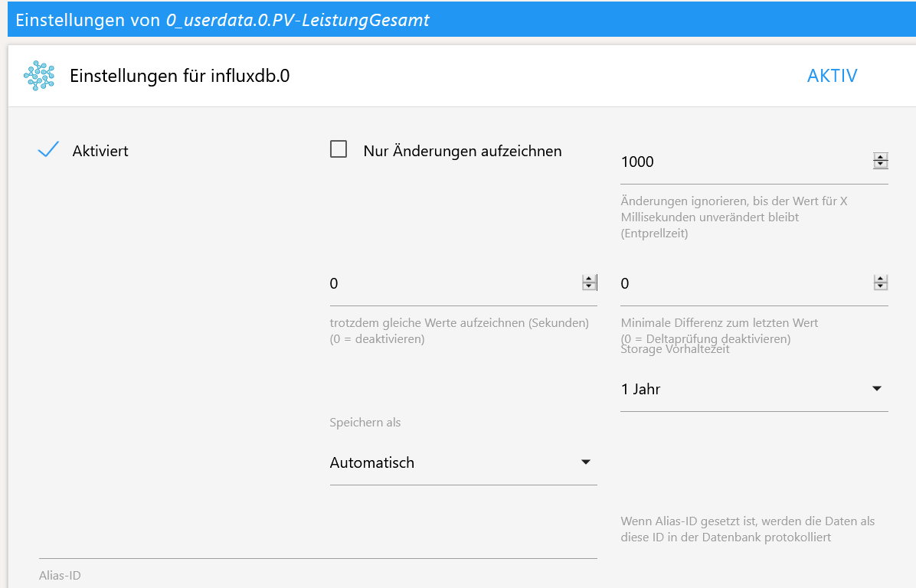Click the AKTIV status button

click(x=832, y=76)
